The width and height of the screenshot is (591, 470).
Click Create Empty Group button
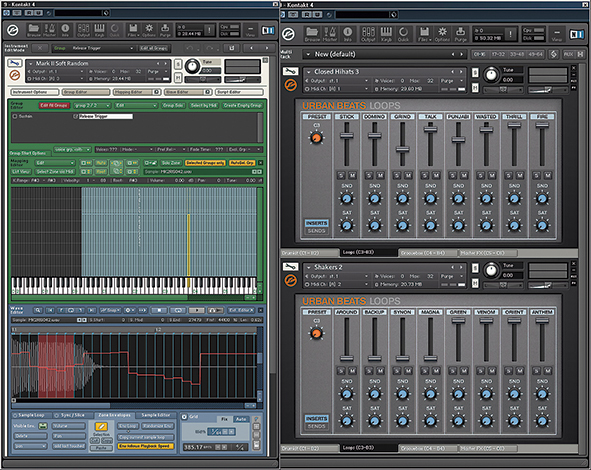pyautogui.click(x=242, y=106)
